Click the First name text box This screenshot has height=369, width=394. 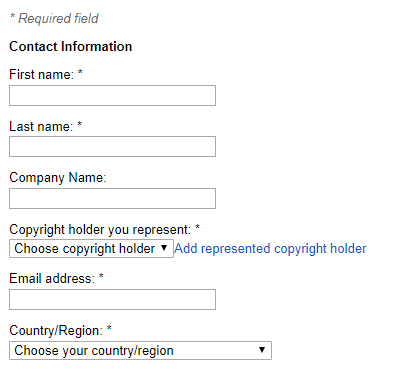(112, 96)
